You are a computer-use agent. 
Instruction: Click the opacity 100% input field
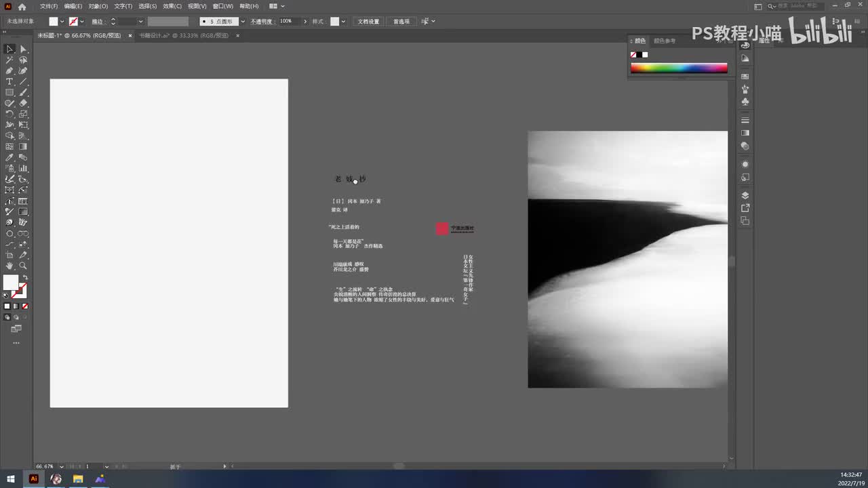pos(289,22)
